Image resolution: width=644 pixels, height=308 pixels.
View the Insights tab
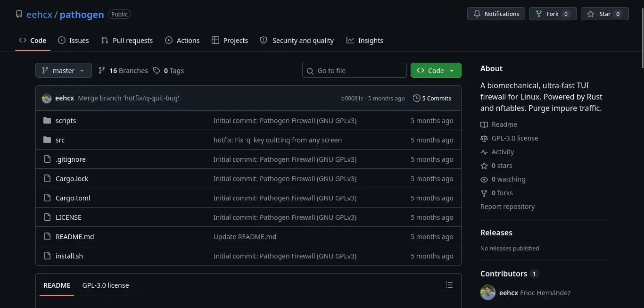click(x=365, y=41)
